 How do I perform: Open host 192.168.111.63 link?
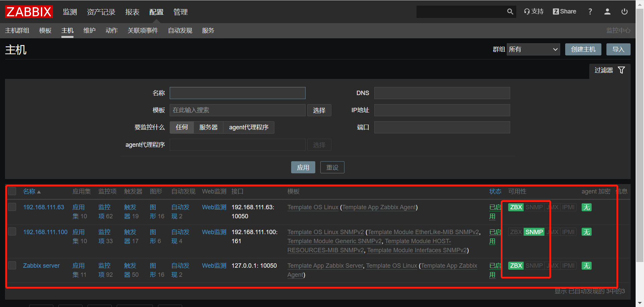(x=44, y=207)
